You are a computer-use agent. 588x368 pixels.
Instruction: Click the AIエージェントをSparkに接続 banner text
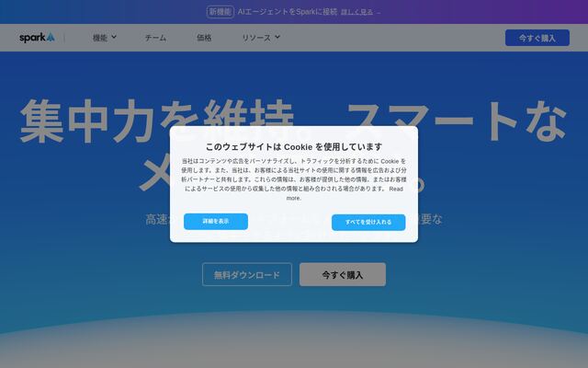pos(288,12)
